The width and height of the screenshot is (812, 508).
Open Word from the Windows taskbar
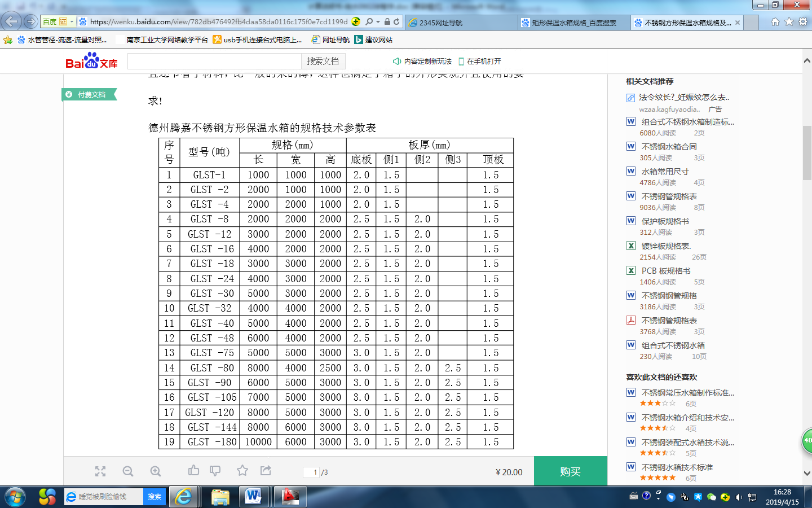[x=253, y=497]
